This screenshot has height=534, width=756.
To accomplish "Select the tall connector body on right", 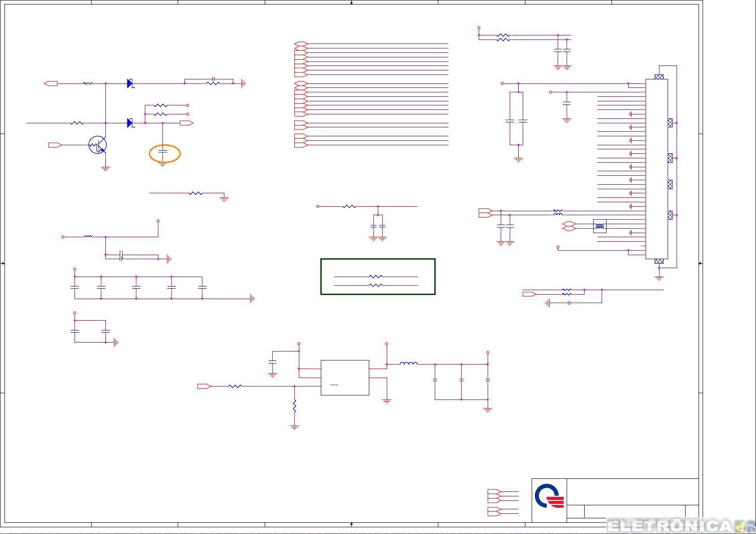I will tap(657, 169).
